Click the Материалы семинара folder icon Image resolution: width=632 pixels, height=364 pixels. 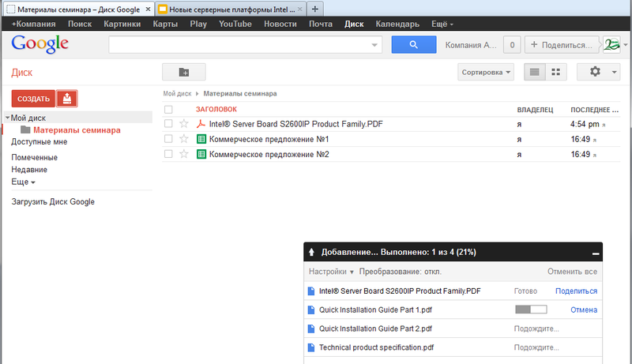pos(25,129)
